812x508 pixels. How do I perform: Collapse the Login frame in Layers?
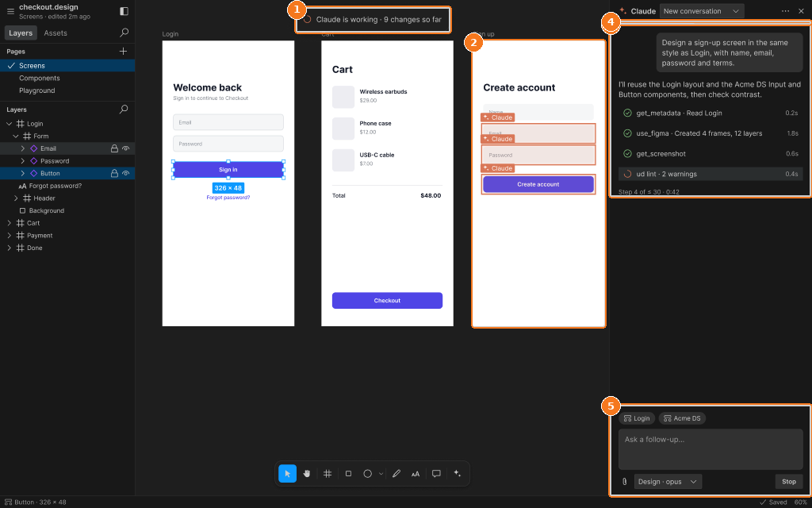(10, 124)
